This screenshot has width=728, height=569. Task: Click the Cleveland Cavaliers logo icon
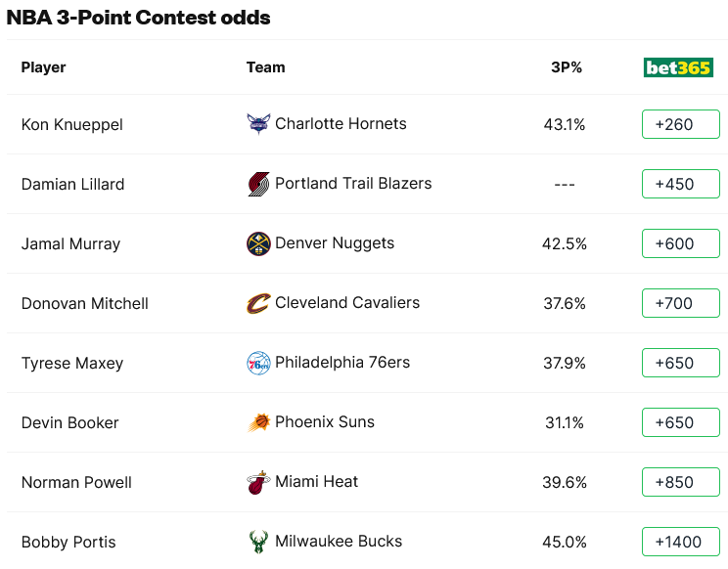click(x=258, y=303)
